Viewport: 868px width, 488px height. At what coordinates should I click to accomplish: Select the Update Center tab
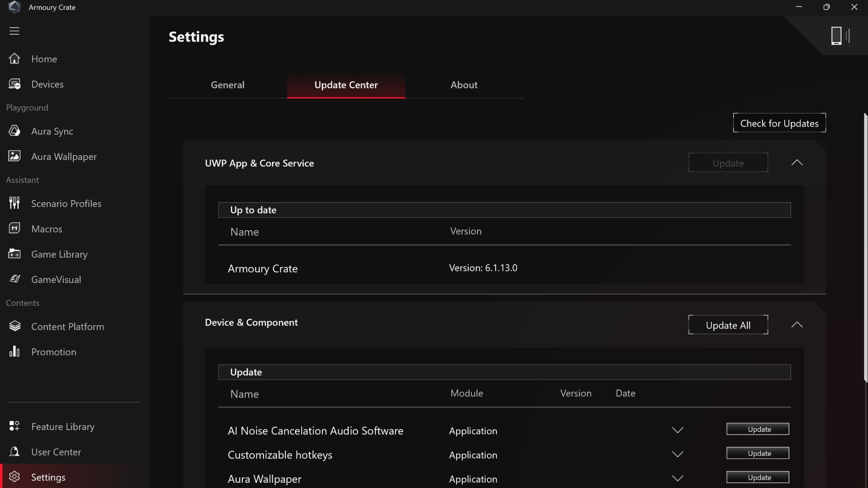click(346, 85)
